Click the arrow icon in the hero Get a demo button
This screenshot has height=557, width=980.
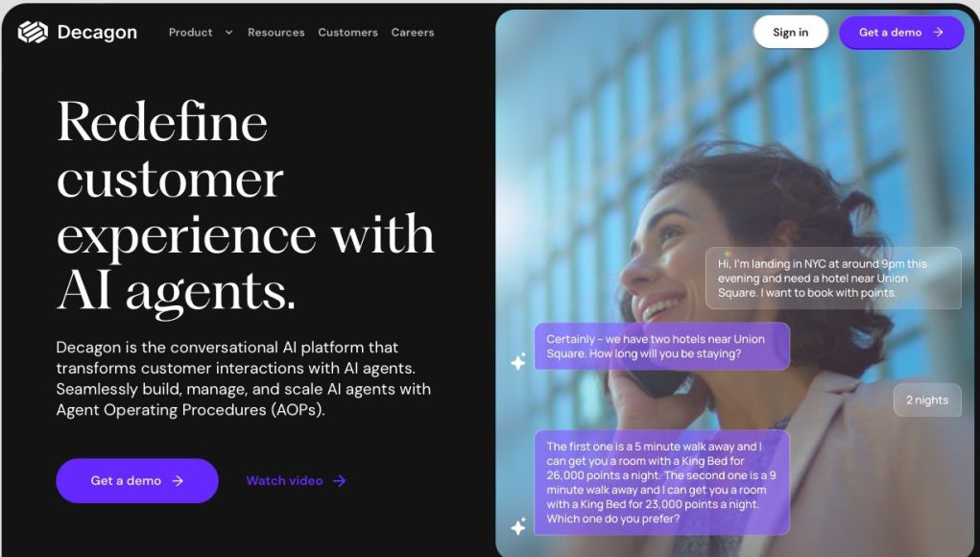pos(179,481)
